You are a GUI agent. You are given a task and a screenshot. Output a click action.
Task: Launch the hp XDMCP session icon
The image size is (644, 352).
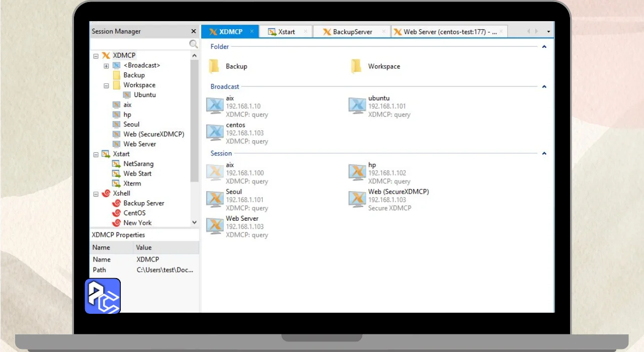[x=357, y=172]
